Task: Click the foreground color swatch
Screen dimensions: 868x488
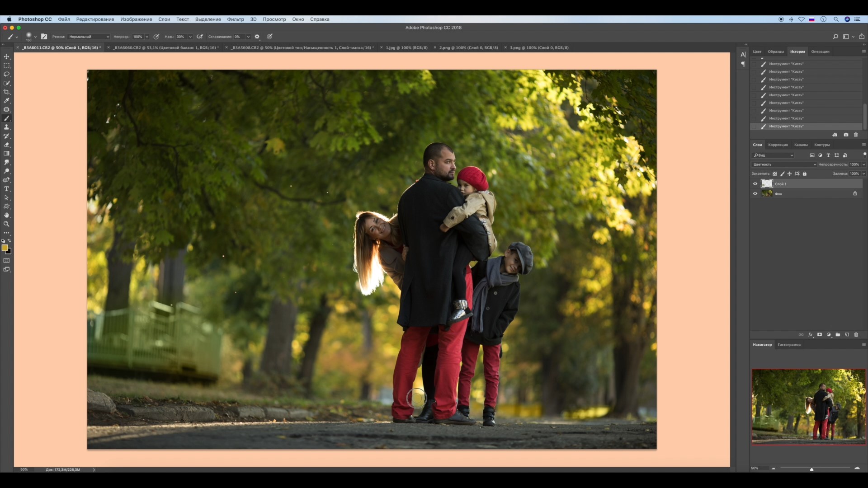Action: pyautogui.click(x=5, y=248)
